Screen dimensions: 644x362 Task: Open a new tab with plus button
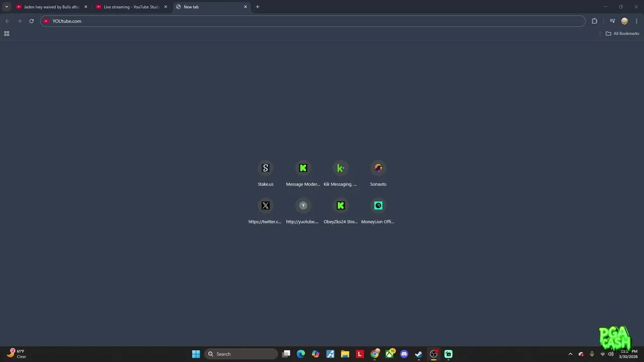click(258, 7)
